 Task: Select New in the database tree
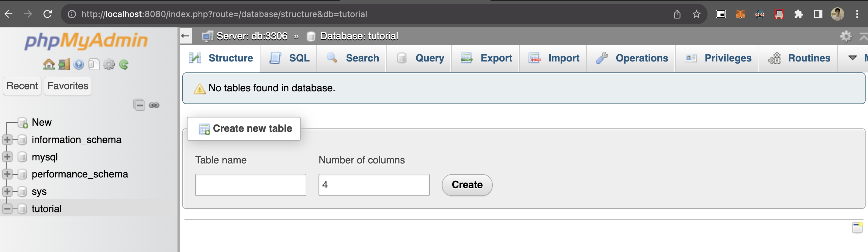[x=42, y=122]
